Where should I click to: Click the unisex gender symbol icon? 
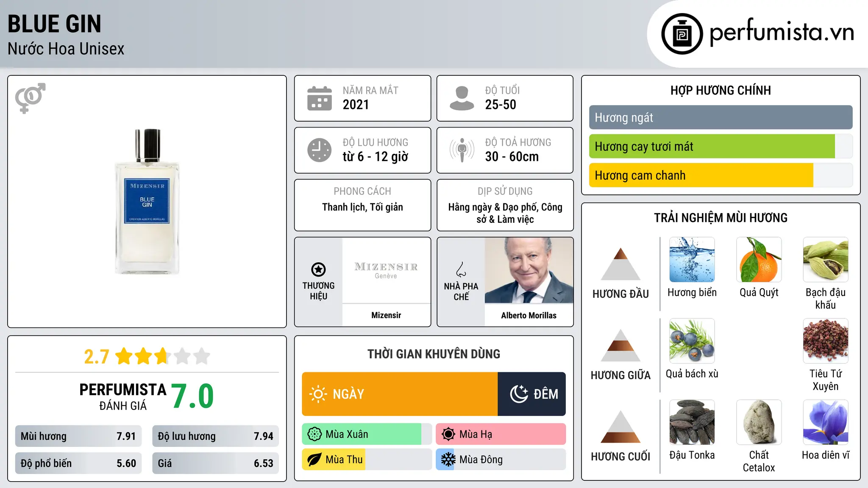click(30, 98)
